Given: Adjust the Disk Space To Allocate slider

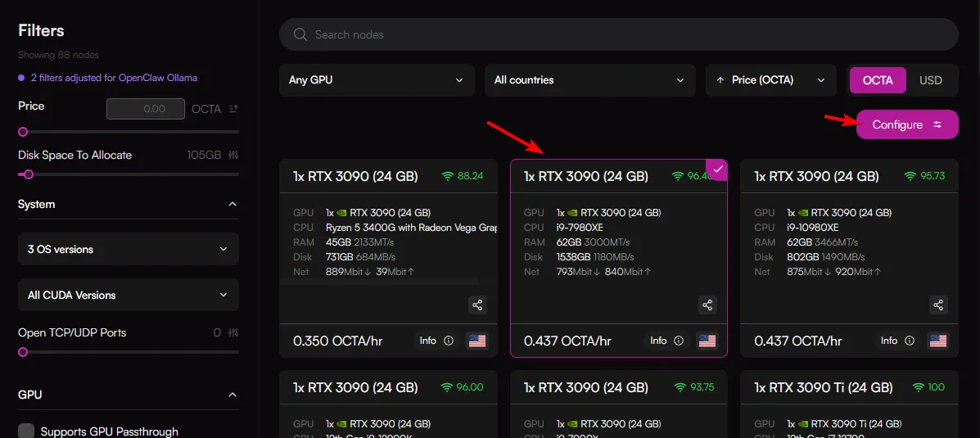Looking at the screenshot, I should coord(28,174).
